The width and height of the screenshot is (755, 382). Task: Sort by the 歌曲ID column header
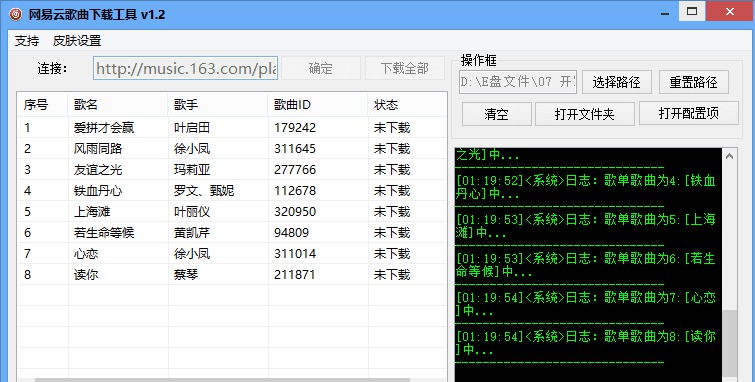318,105
